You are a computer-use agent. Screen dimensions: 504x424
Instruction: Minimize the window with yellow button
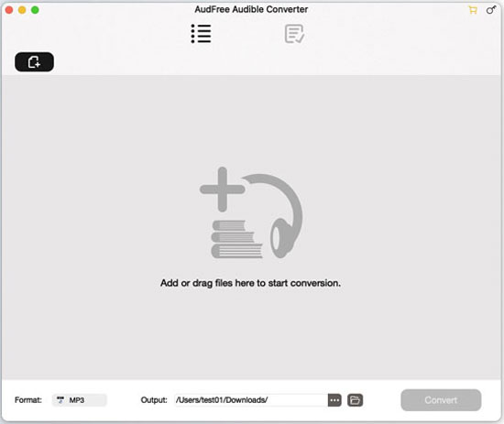[x=22, y=10]
